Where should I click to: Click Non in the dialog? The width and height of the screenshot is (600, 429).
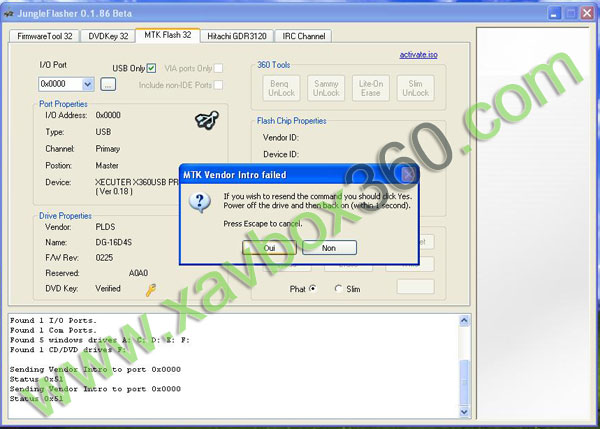tap(329, 248)
